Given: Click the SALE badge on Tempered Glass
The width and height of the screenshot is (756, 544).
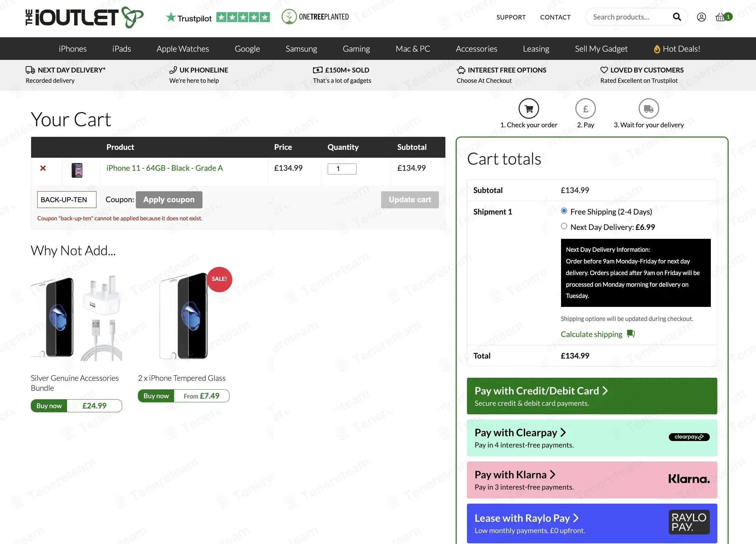Looking at the screenshot, I should coord(219,279).
